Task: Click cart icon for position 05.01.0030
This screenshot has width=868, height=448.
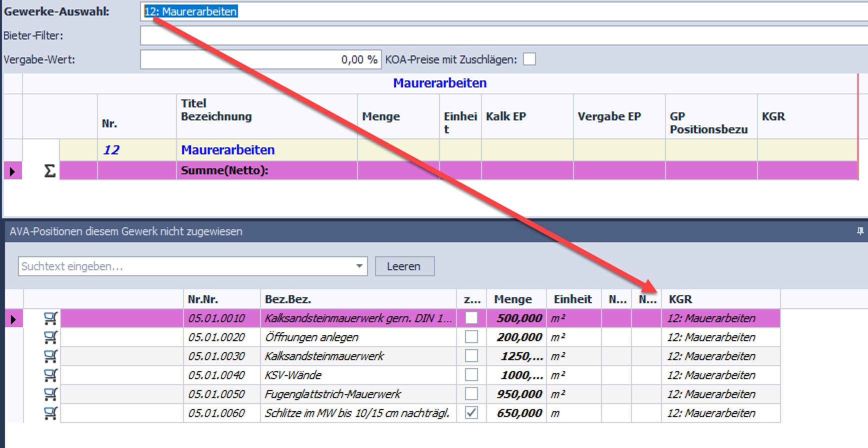Action: coord(50,356)
